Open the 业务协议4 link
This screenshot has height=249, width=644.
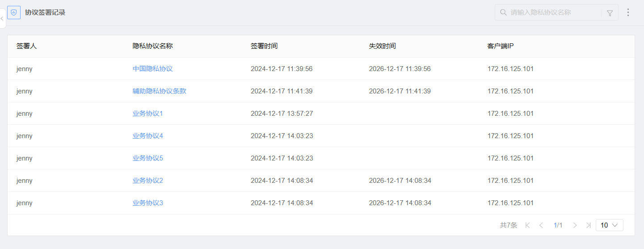147,136
